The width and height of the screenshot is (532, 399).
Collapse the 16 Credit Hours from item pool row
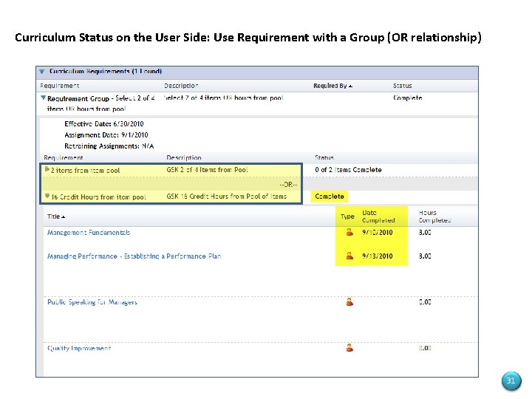tap(47, 197)
